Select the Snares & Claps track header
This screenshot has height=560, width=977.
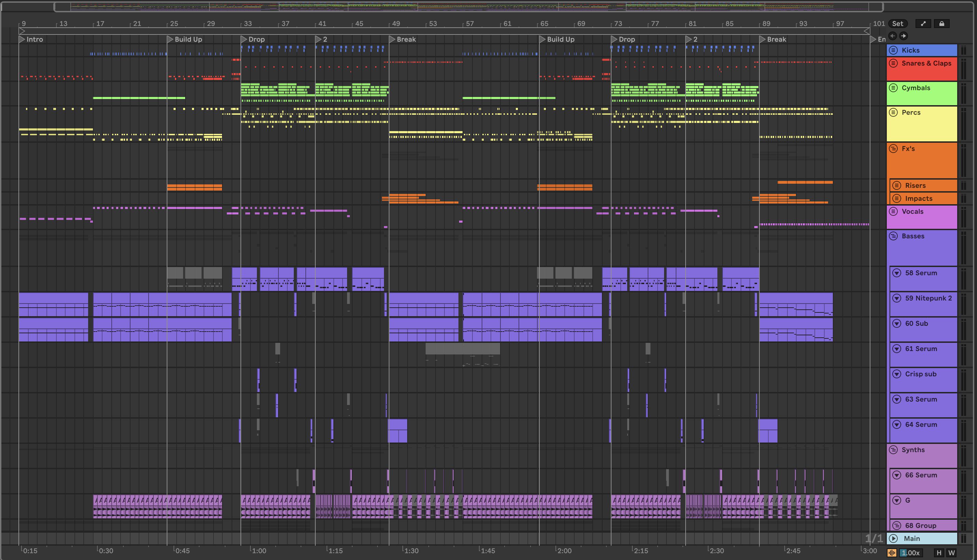926,64
